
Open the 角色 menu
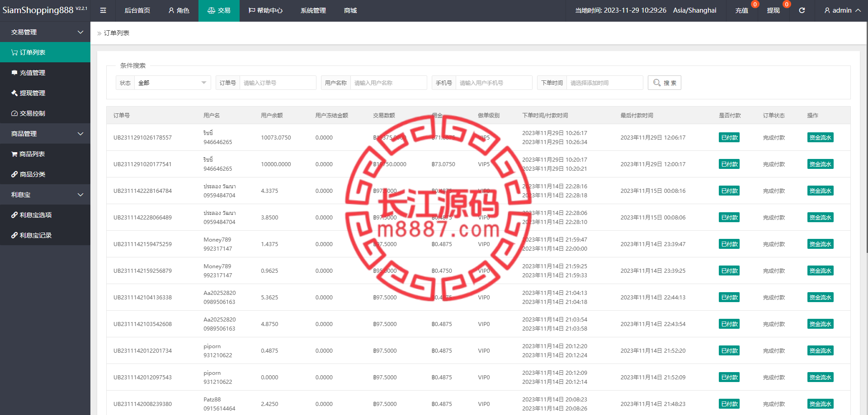pyautogui.click(x=179, y=10)
